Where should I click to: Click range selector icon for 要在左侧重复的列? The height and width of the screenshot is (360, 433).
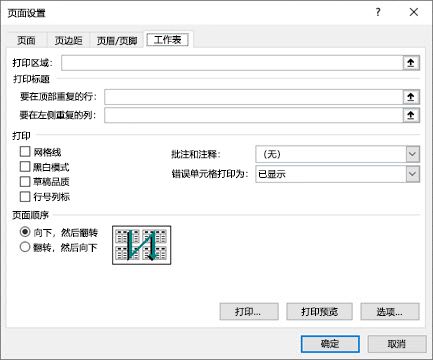pyautogui.click(x=411, y=115)
